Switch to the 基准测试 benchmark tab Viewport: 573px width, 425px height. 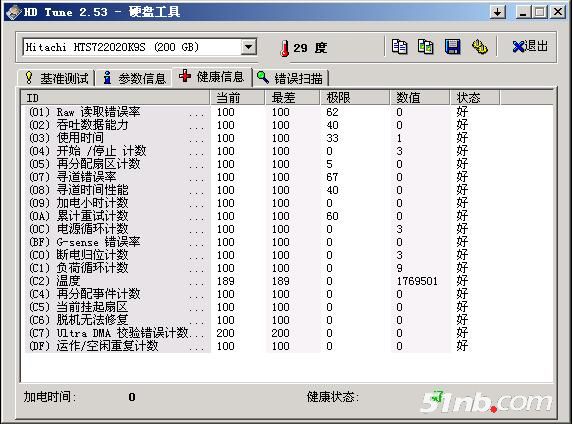(56, 78)
